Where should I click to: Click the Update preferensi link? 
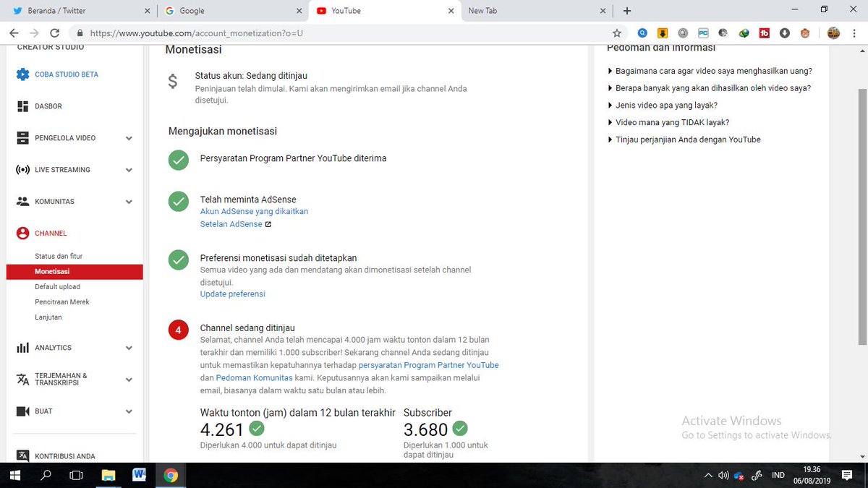pyautogui.click(x=233, y=294)
